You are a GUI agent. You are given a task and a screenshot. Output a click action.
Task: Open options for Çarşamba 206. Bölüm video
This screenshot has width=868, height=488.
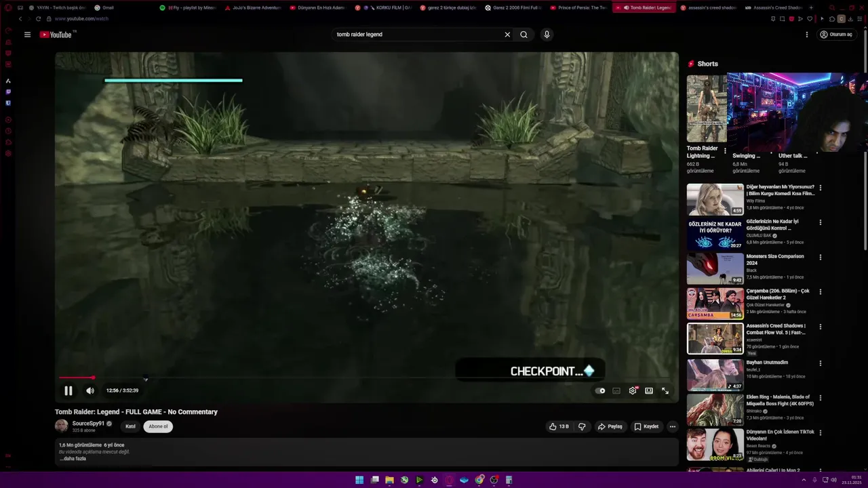pos(821,292)
